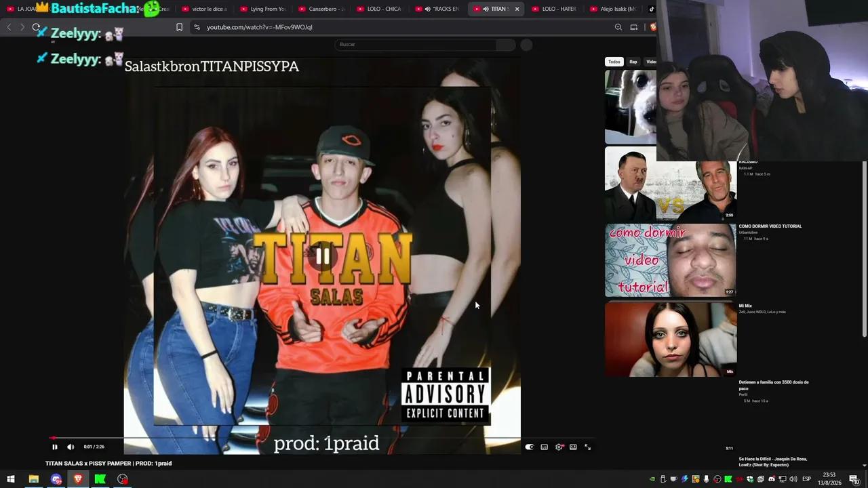Screen dimensions: 868x488
Task: Click the microphone icon in the system tray
Action: [x=706, y=479]
